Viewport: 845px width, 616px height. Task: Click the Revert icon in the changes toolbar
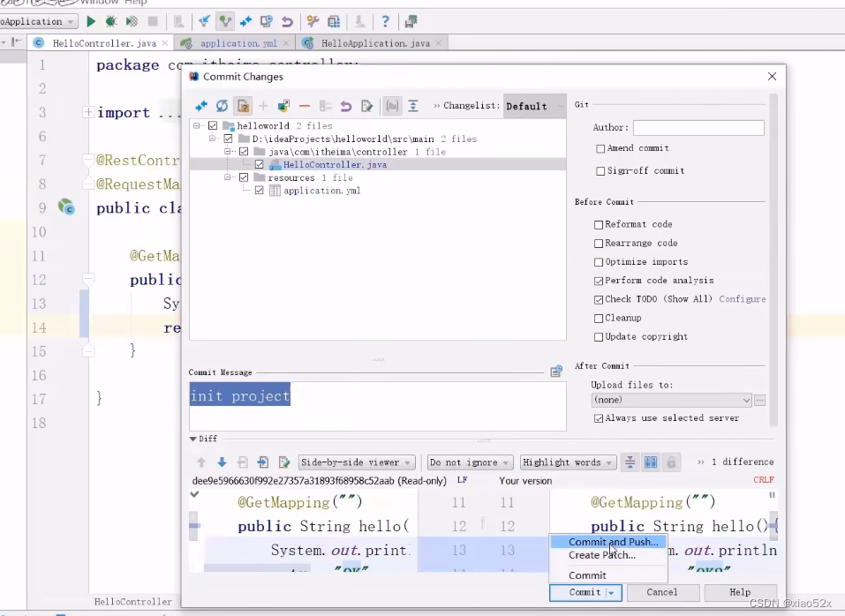pyautogui.click(x=346, y=106)
